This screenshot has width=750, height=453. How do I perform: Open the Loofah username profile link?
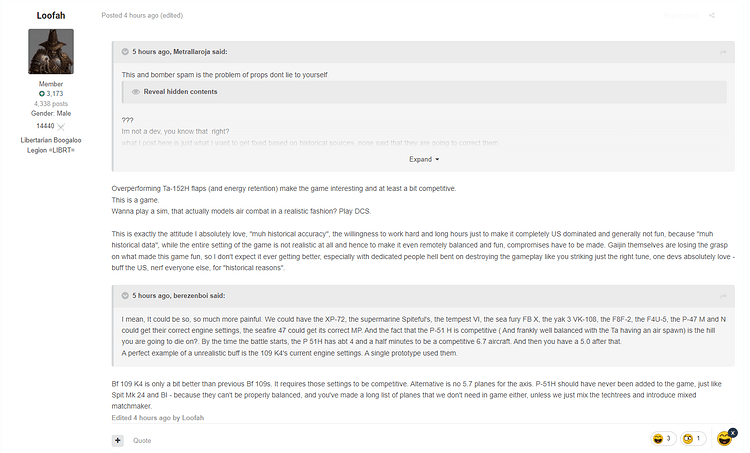[x=51, y=16]
